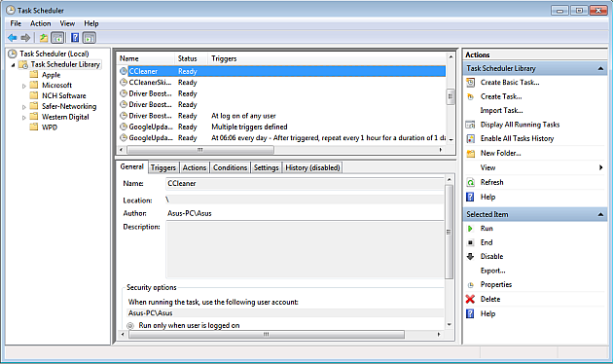Collapse the Task Scheduler Library tree node
Screen dimensions: 613x364
click(x=13, y=65)
